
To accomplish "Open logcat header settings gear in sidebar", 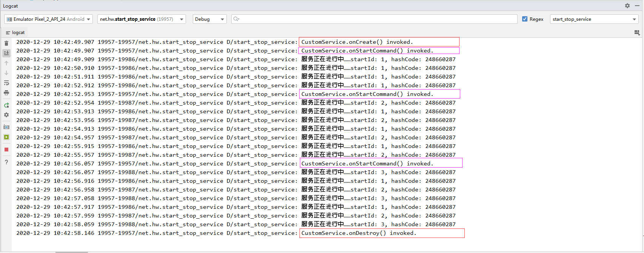I will 6,115.
